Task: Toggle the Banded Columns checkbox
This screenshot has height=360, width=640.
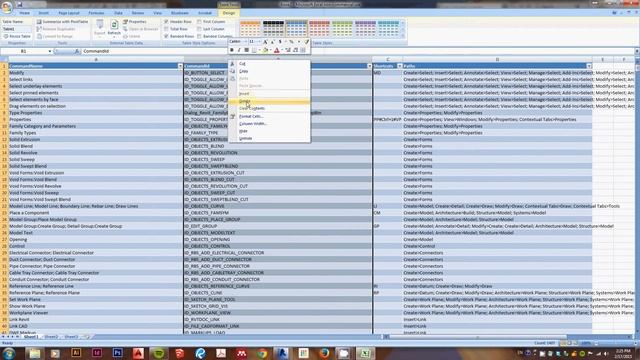Action: [x=199, y=36]
